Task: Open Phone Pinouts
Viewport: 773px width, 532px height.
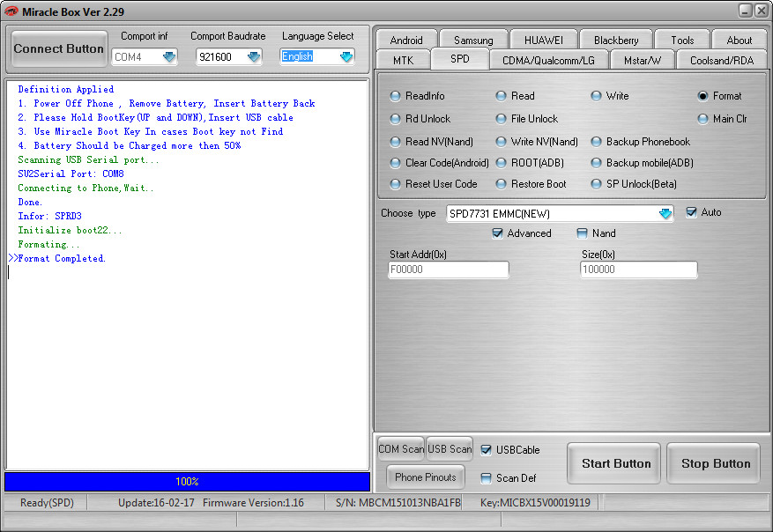Action: point(426,477)
